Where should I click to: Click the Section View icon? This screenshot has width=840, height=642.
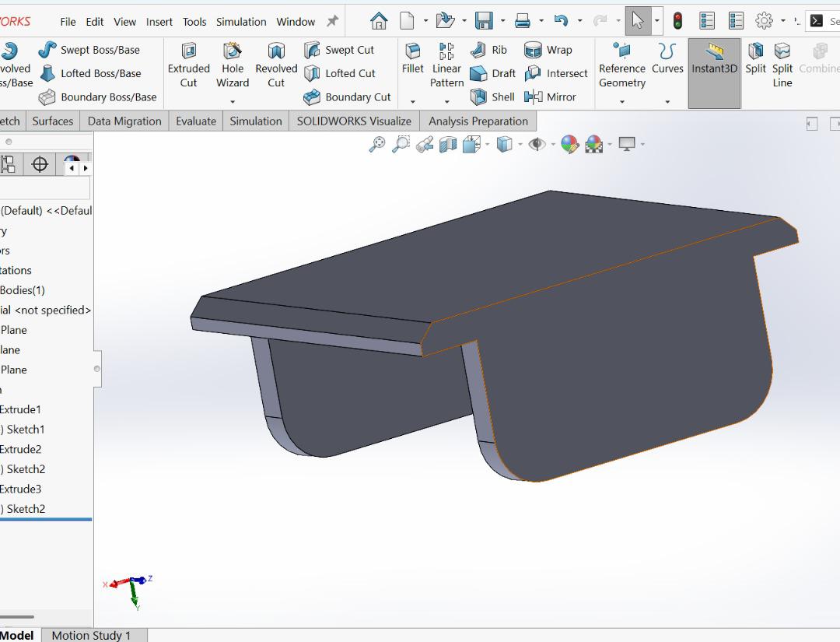[448, 144]
